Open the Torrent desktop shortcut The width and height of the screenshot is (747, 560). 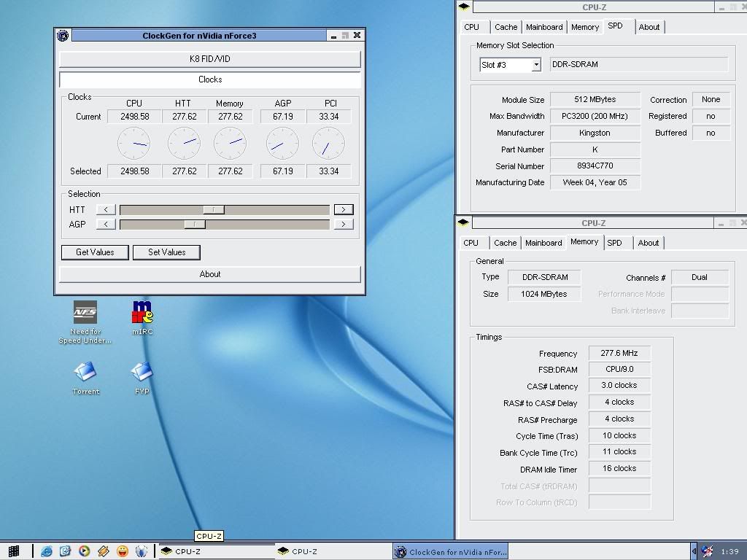coord(85,373)
